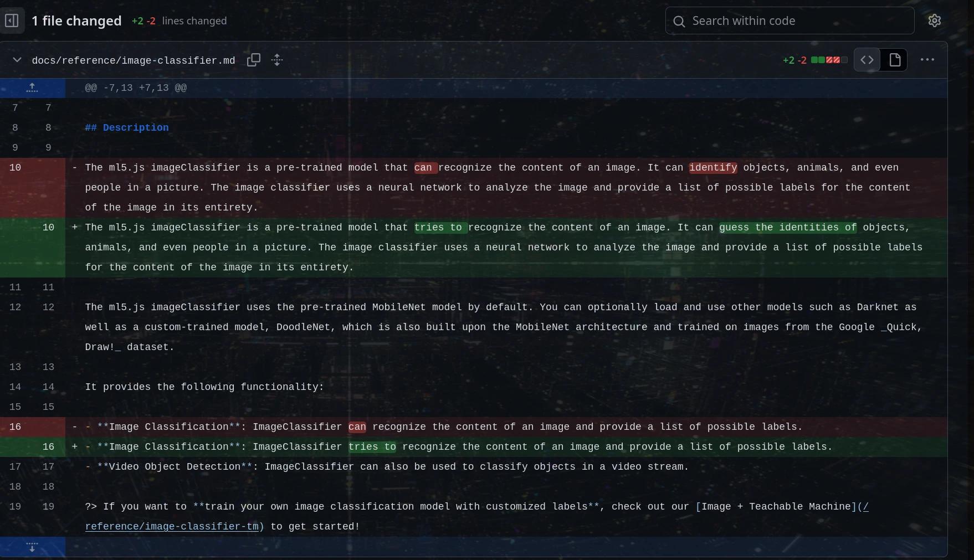Select added line number 16
Screen dimensions: 974x560
click(x=48, y=447)
